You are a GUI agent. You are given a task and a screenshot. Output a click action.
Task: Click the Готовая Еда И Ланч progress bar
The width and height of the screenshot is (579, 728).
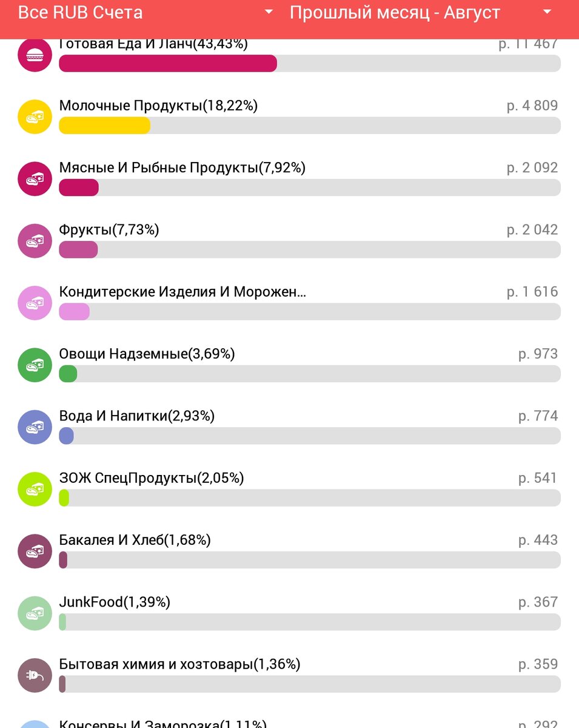point(310,64)
